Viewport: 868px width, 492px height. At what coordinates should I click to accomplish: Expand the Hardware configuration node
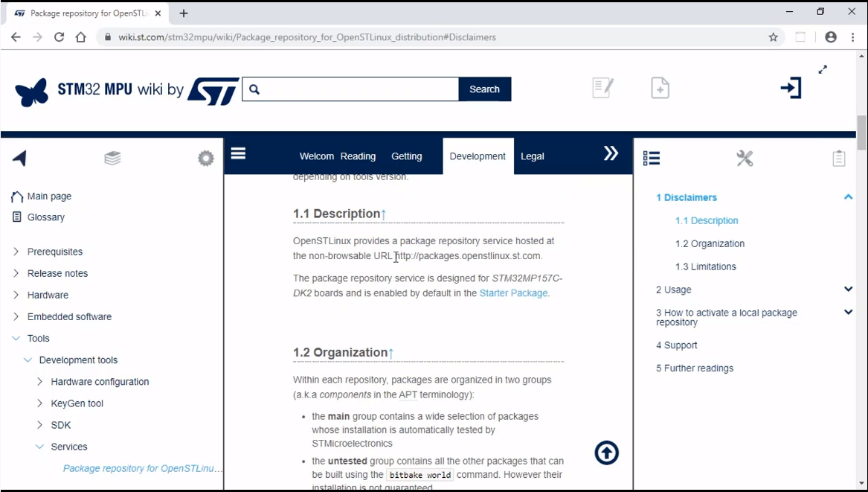pos(39,381)
